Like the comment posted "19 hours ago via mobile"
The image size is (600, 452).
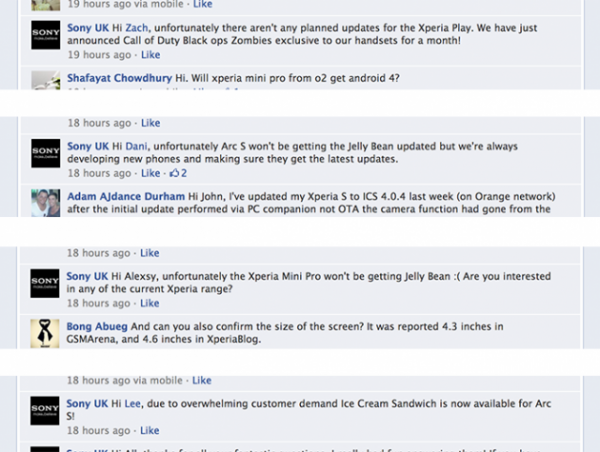click(202, 4)
